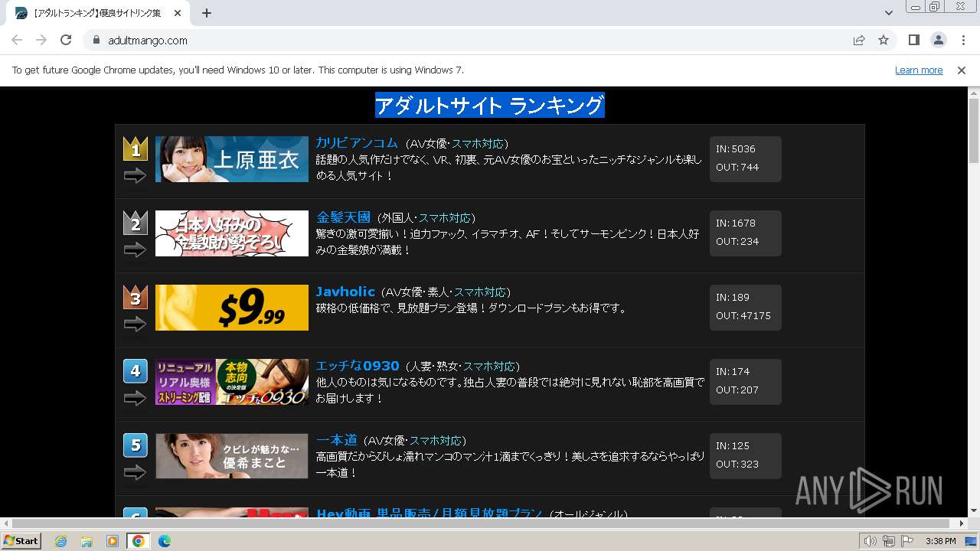Open the カリビアンコム link
The width and height of the screenshot is (980, 551).
pyautogui.click(x=357, y=143)
